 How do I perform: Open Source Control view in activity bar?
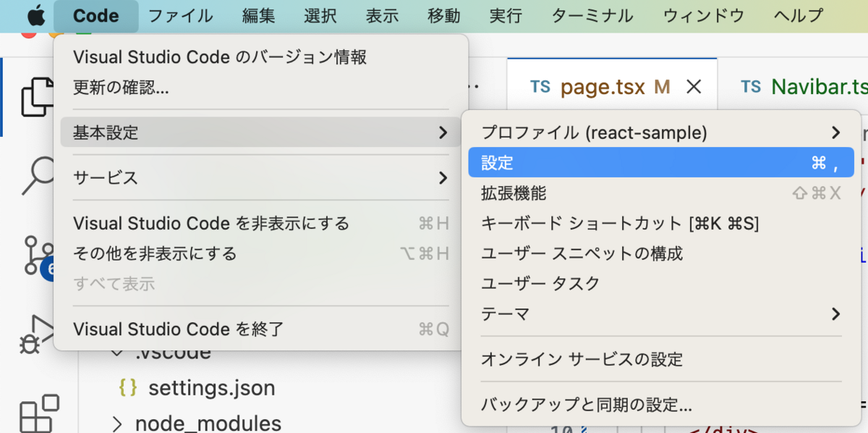coord(39,256)
